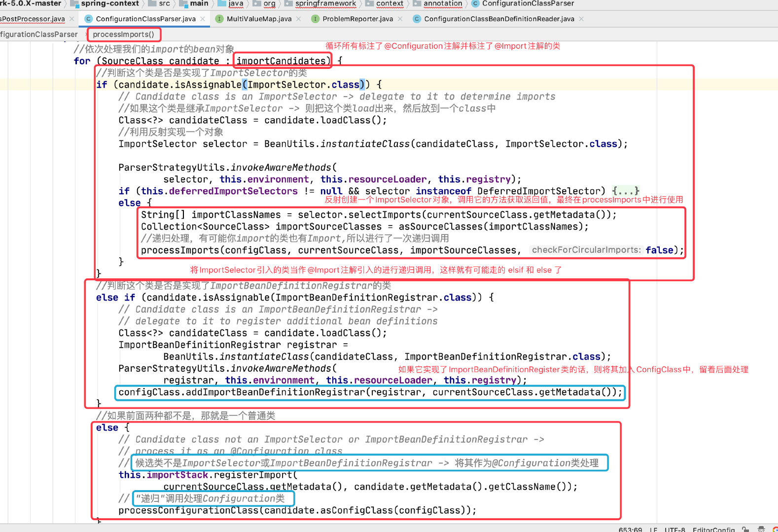778x532 pixels.
Task: Open the 653:69 go-to-line indicator
Action: [630, 530]
